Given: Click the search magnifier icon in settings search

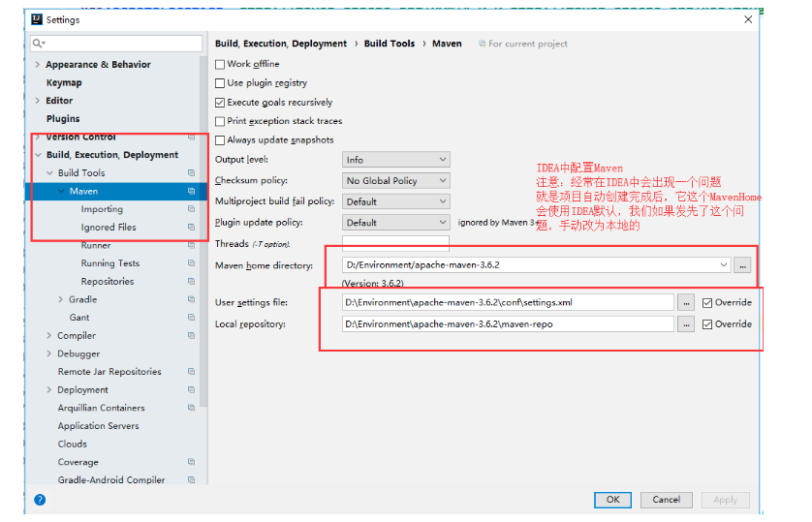Looking at the screenshot, I should tap(39, 44).
